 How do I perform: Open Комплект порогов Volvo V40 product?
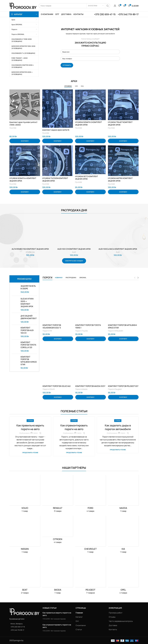57,386
